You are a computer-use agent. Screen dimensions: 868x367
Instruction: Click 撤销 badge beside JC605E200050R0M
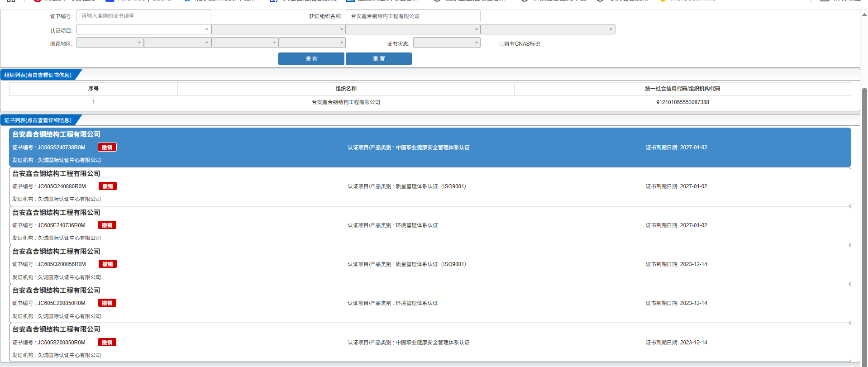107,303
